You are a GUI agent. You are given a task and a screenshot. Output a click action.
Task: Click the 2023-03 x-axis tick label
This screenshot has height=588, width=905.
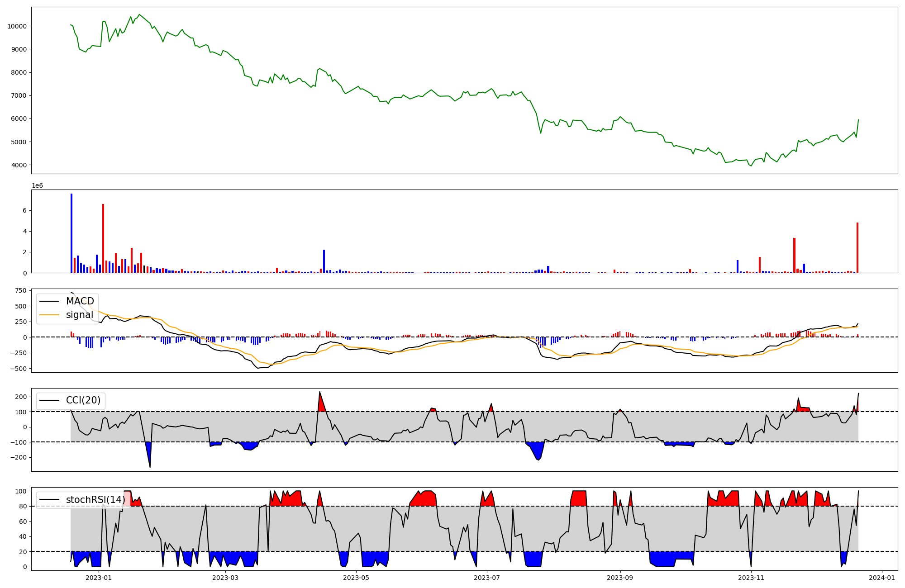point(225,578)
